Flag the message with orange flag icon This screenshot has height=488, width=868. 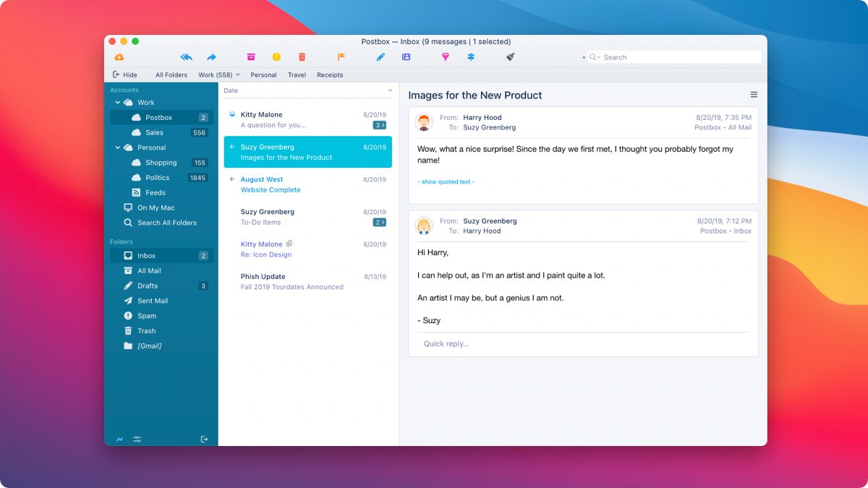tap(341, 57)
